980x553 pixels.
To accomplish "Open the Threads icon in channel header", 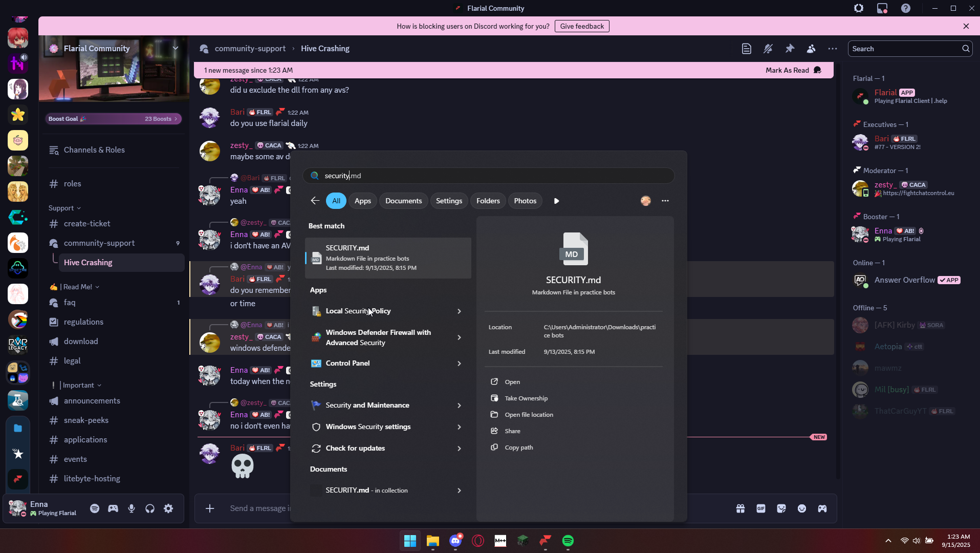I will coord(747,49).
